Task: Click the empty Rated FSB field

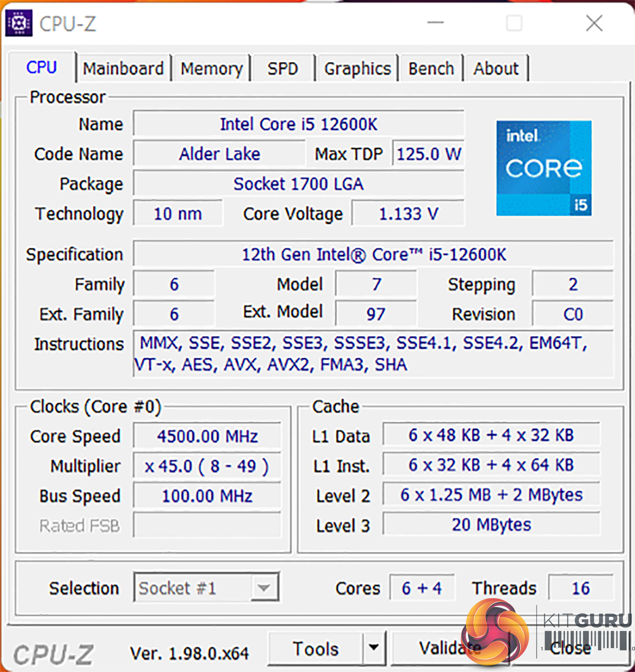Action: pos(207,525)
